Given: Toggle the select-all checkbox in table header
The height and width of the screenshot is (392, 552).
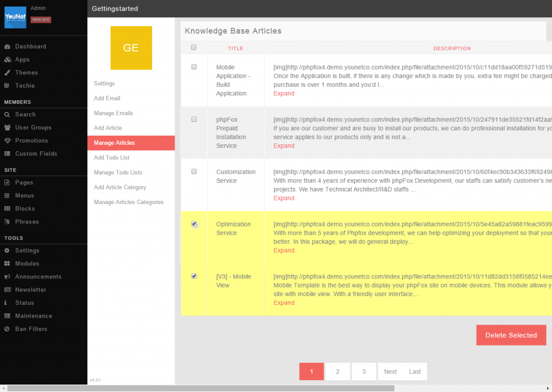Looking at the screenshot, I should [x=194, y=47].
